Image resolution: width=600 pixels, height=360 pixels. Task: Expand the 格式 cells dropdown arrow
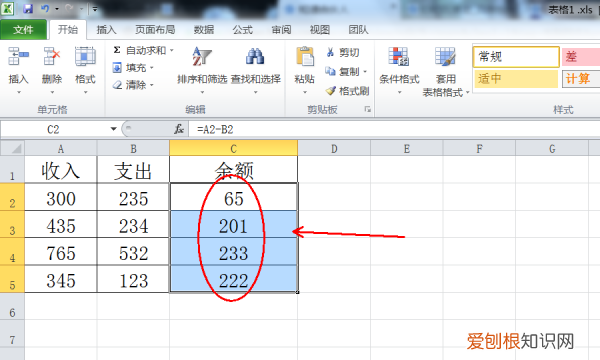(x=85, y=92)
